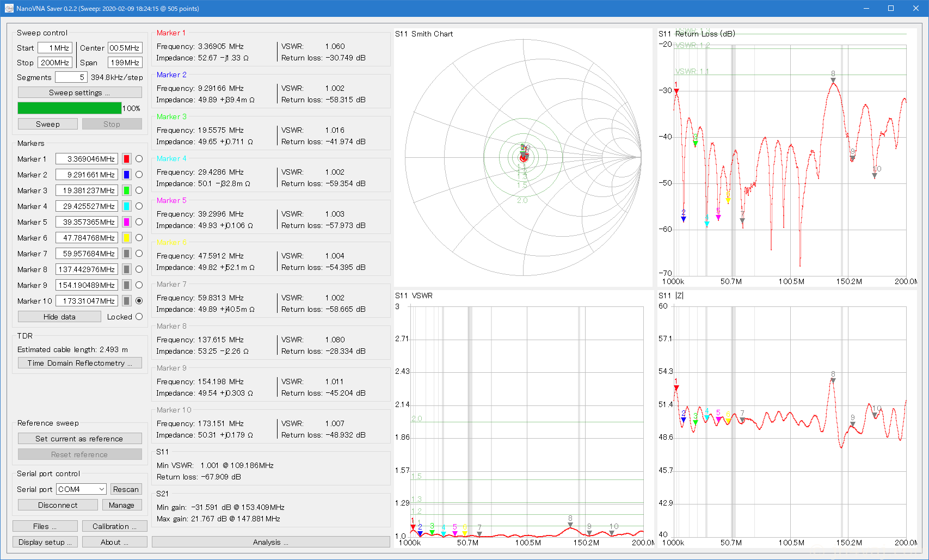Click the Reset reference button
929x560 pixels.
click(x=79, y=454)
